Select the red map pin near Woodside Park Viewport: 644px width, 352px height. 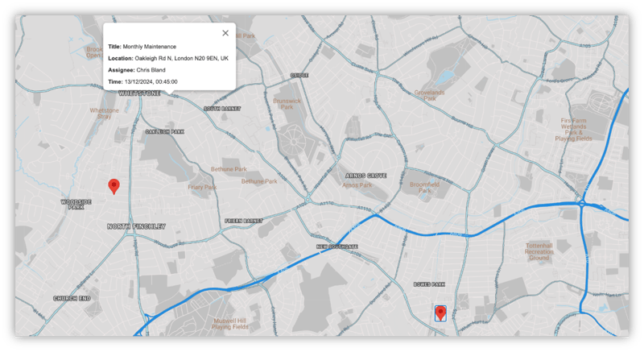click(x=114, y=187)
